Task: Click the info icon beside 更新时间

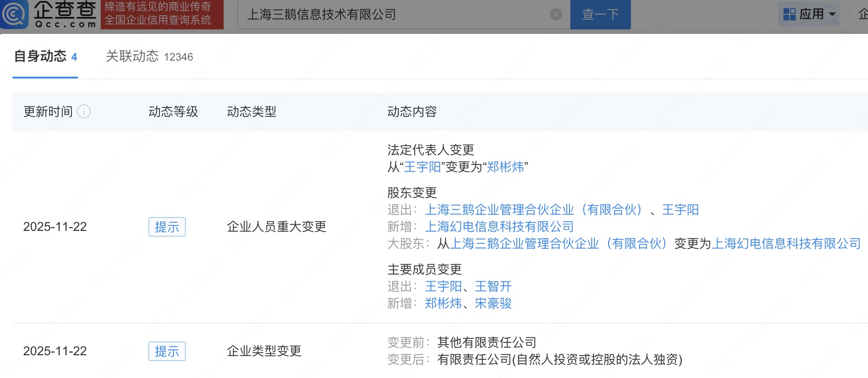Action: (x=84, y=111)
